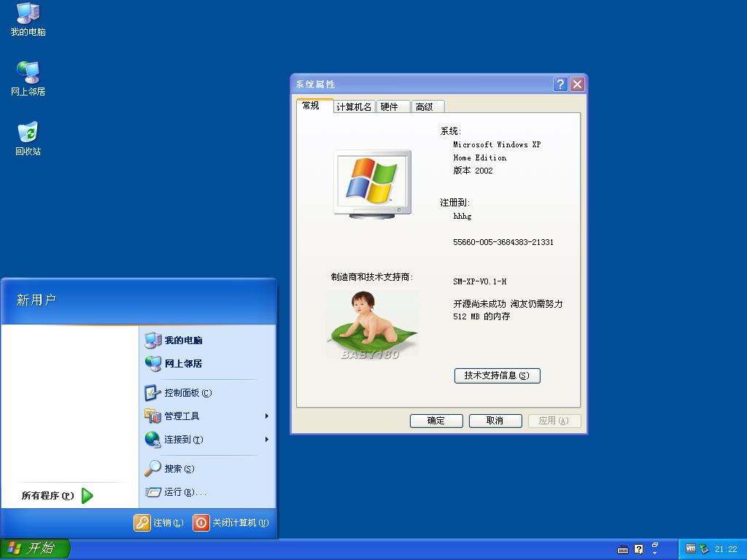
Task: Click the BABY180 manufacturer logo image
Action: pyautogui.click(x=372, y=324)
